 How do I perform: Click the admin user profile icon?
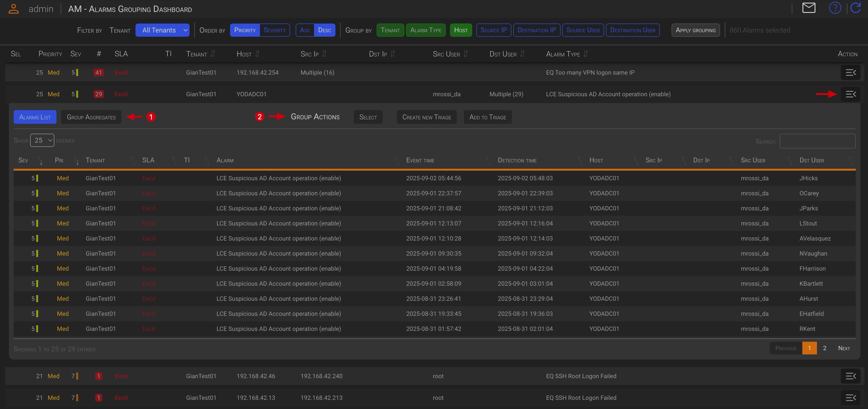(13, 9)
